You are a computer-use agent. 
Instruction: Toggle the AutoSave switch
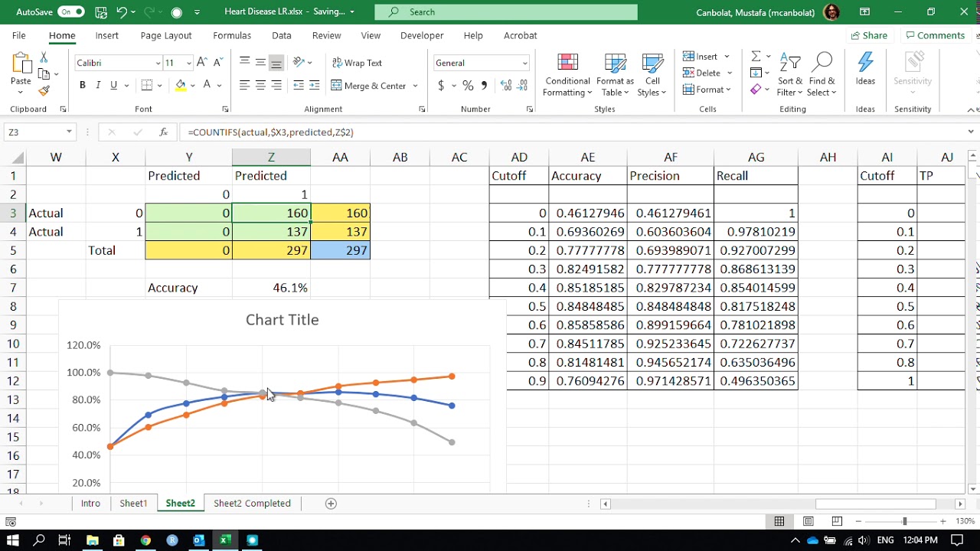(x=70, y=12)
